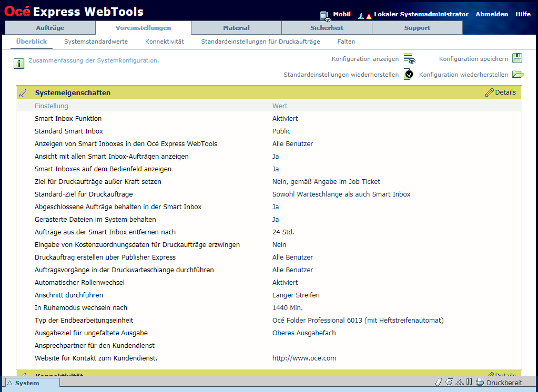Switch to the Material tab
The height and width of the screenshot is (392, 538).
pos(236,28)
